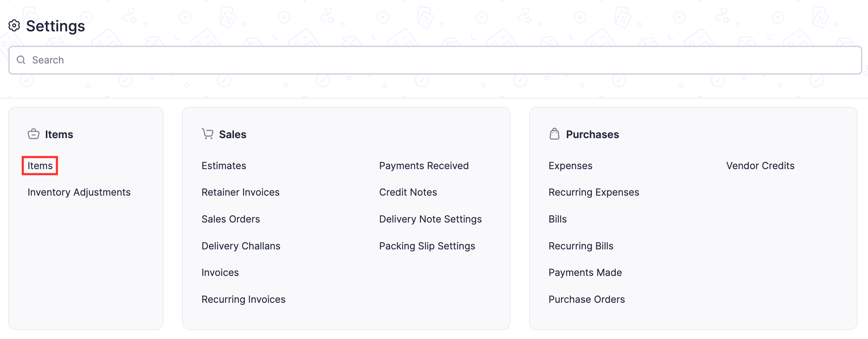Open Vendor Credits settings
This screenshot has height=339, width=868.
pos(760,165)
